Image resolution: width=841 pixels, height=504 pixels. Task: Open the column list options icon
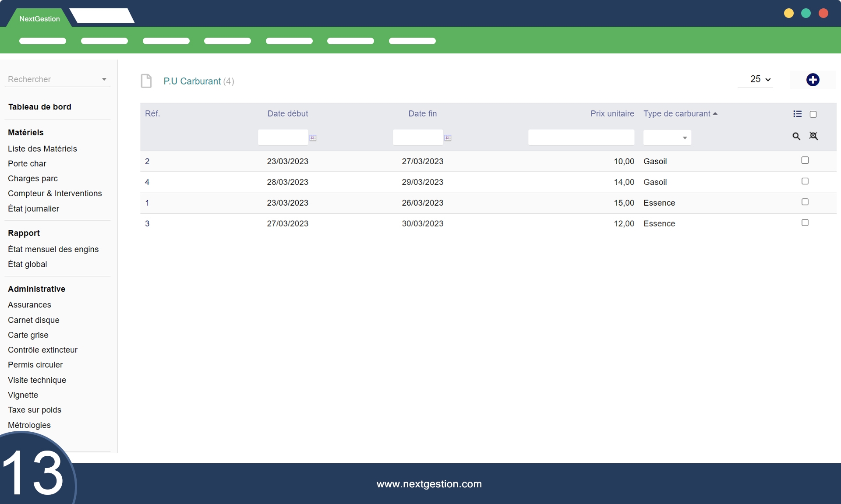[797, 114]
